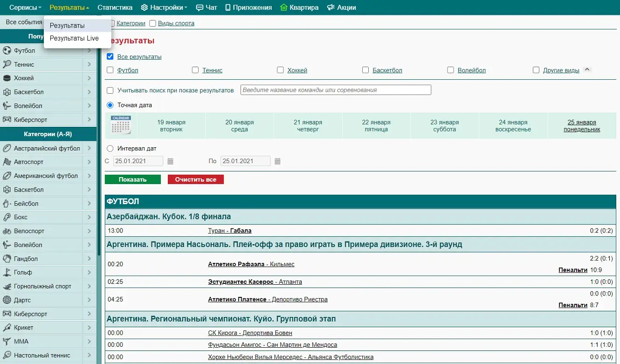
Task: Expand the Футбол sidebar category arrow
Action: 89,51
